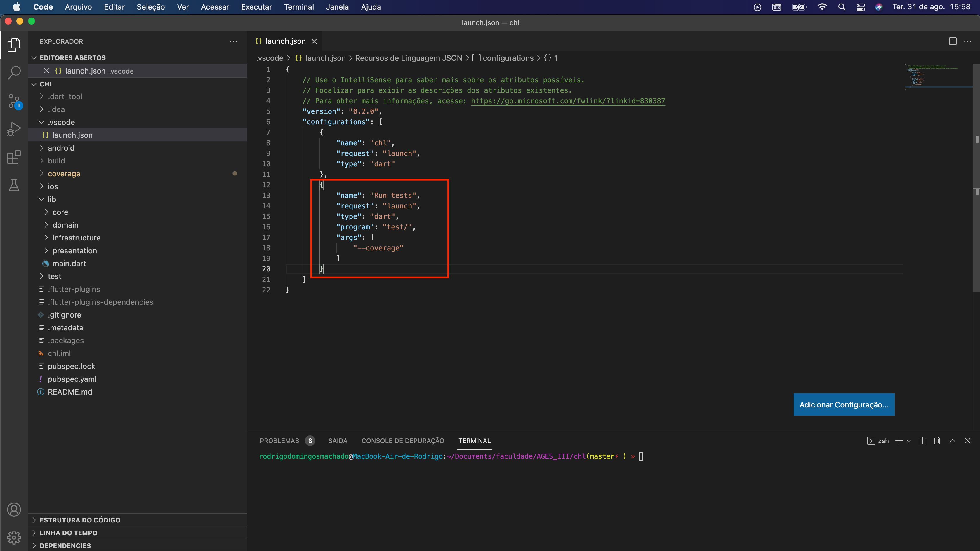Switch to the PROBLEMAS panel tab
Viewport: 980px width, 551px height.
pyautogui.click(x=280, y=440)
